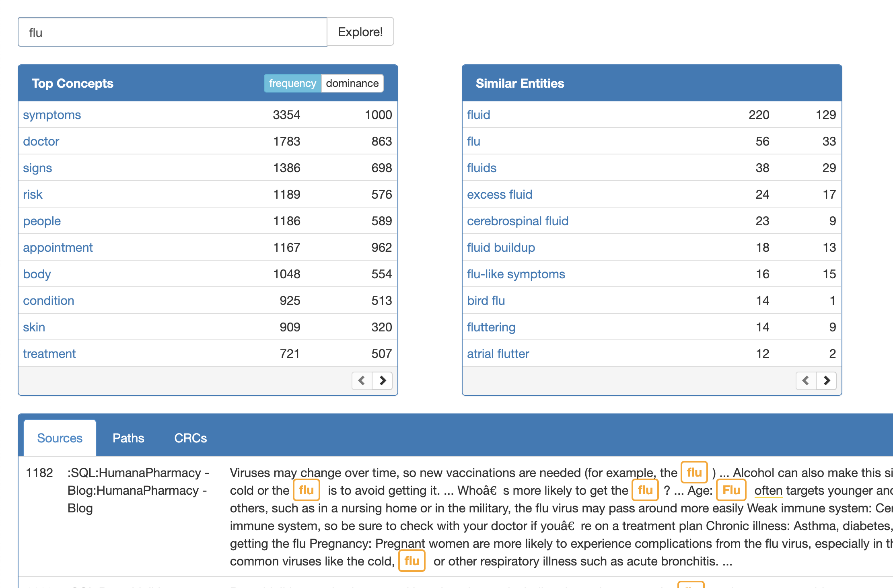Go to next page of Top Concepts
This screenshot has width=893, height=588.
(383, 380)
